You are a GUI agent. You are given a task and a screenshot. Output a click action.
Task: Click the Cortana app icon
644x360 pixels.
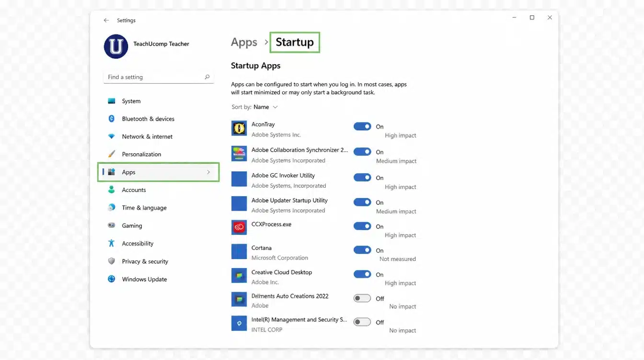(x=239, y=251)
